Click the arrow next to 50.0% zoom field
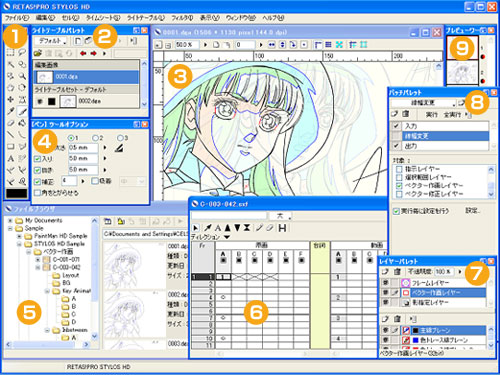 pos(205,44)
